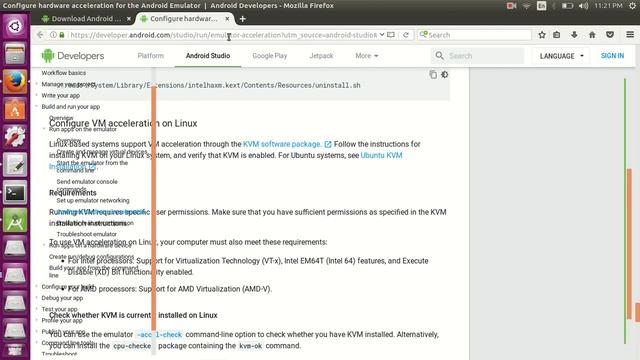Screen dimensions: 640x360
Task: Click the -accel-check code link
Action: click(159, 335)
